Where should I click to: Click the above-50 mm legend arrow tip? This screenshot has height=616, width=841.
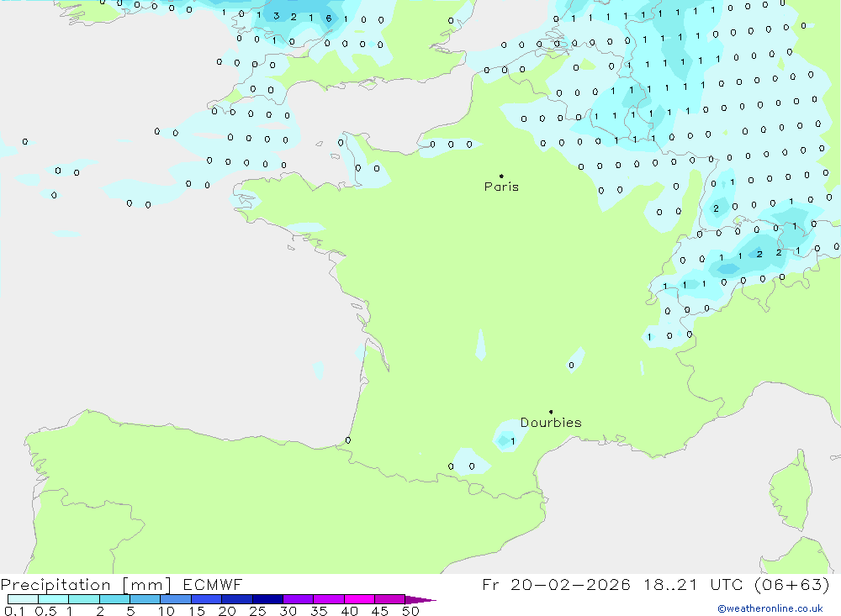420,600
